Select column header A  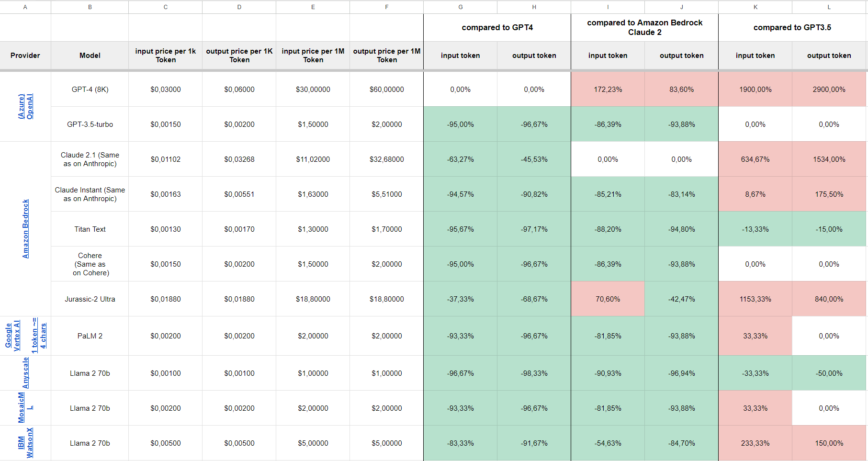(25, 7)
